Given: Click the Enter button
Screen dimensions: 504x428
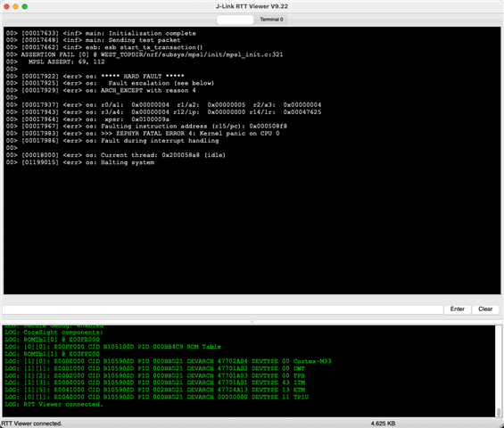Looking at the screenshot, I should 457,309.
